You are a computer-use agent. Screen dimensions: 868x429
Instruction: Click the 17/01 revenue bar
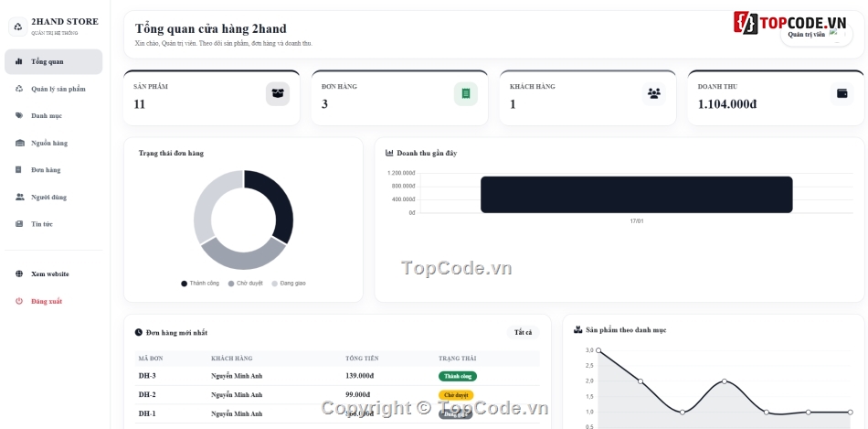[637, 195]
